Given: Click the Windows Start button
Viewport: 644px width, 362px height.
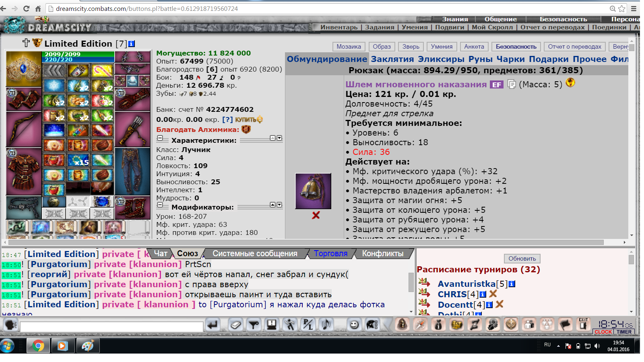Looking at the screenshot, I should tap(7, 346).
